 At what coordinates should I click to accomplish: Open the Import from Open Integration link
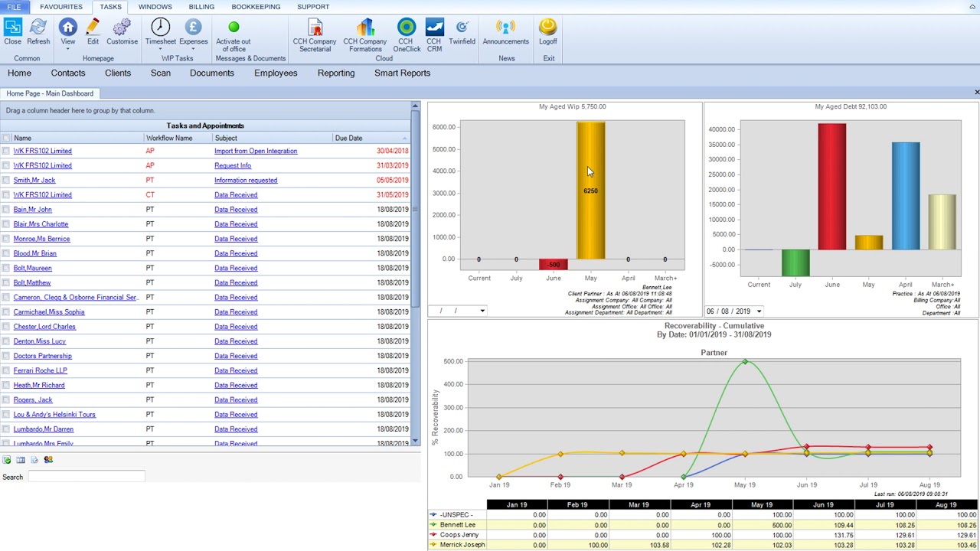pos(256,151)
